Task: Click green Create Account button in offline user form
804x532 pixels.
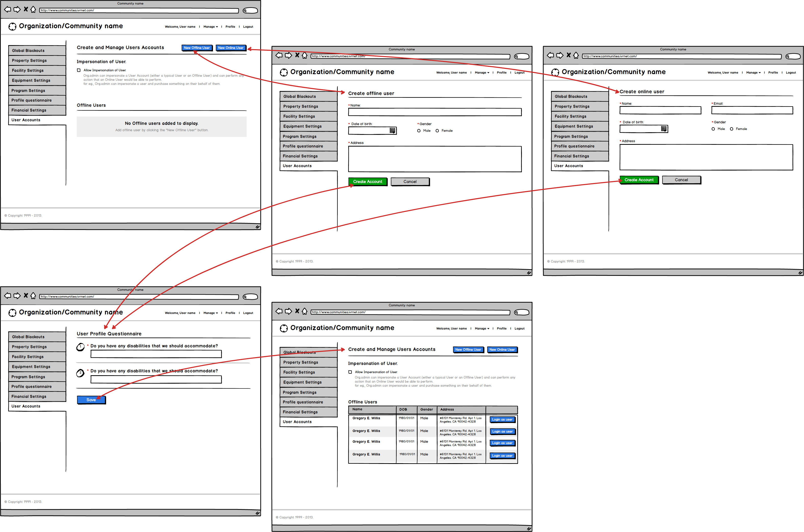Action: (x=367, y=182)
